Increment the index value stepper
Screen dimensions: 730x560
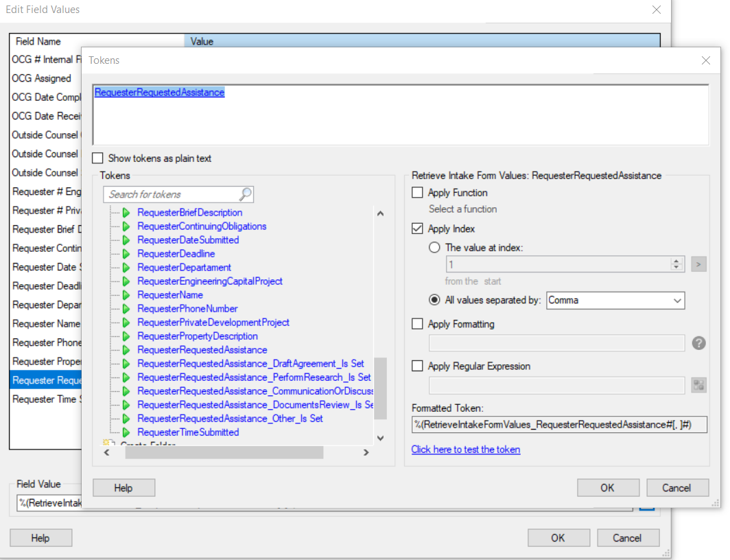coord(676,261)
